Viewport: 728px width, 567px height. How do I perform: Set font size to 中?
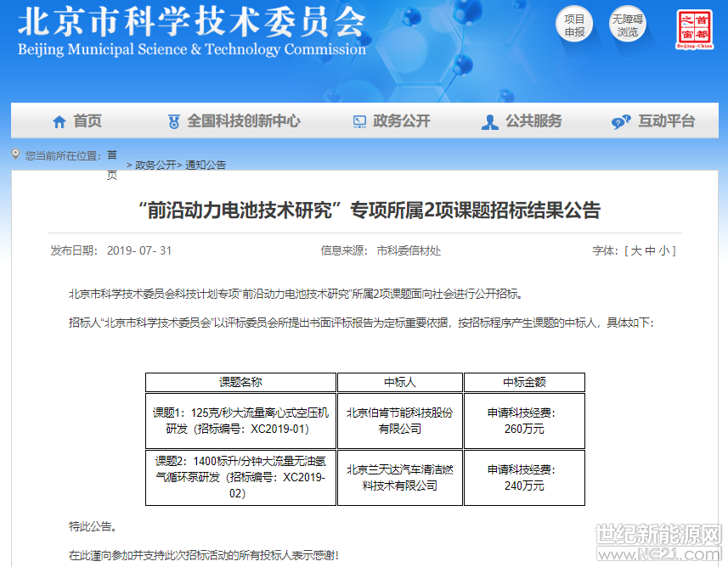[650, 251]
